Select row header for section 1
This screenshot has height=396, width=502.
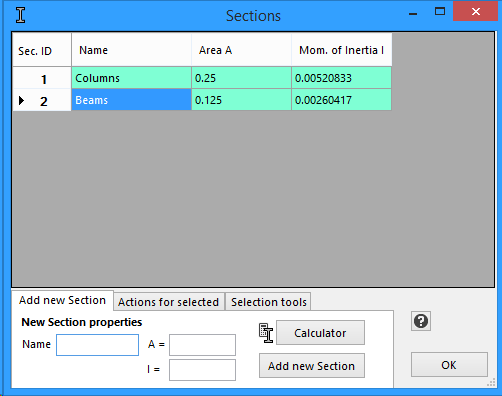(x=42, y=78)
